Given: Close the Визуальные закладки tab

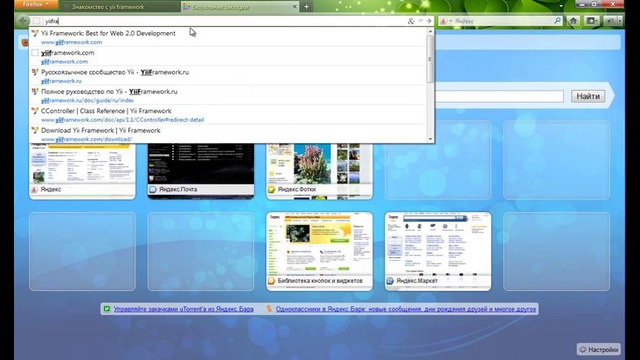Looking at the screenshot, I should click(295, 7).
